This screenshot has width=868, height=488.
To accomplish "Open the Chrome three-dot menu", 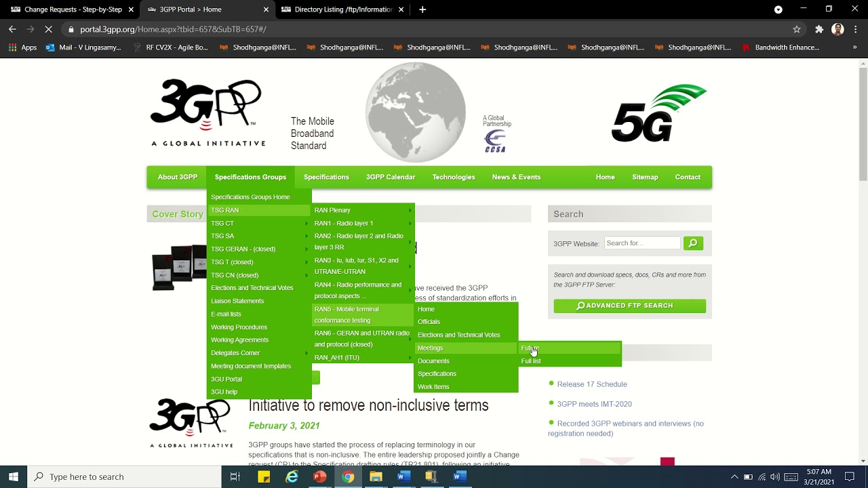I will [855, 29].
